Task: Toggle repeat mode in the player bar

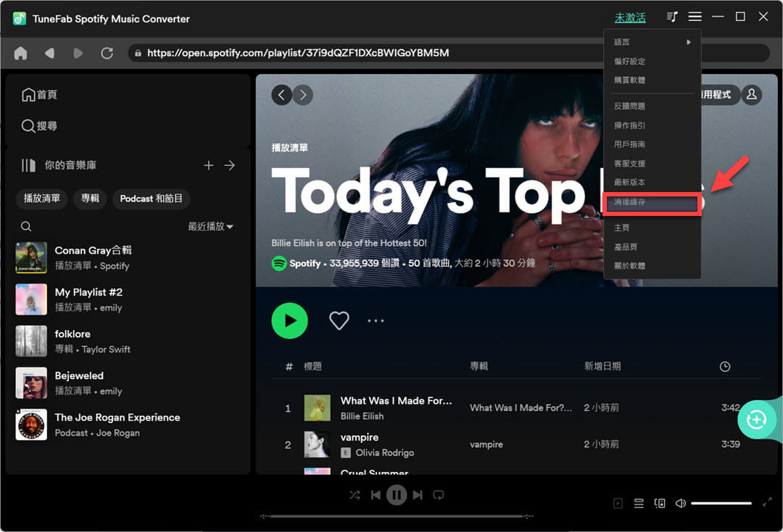Action: (439, 495)
